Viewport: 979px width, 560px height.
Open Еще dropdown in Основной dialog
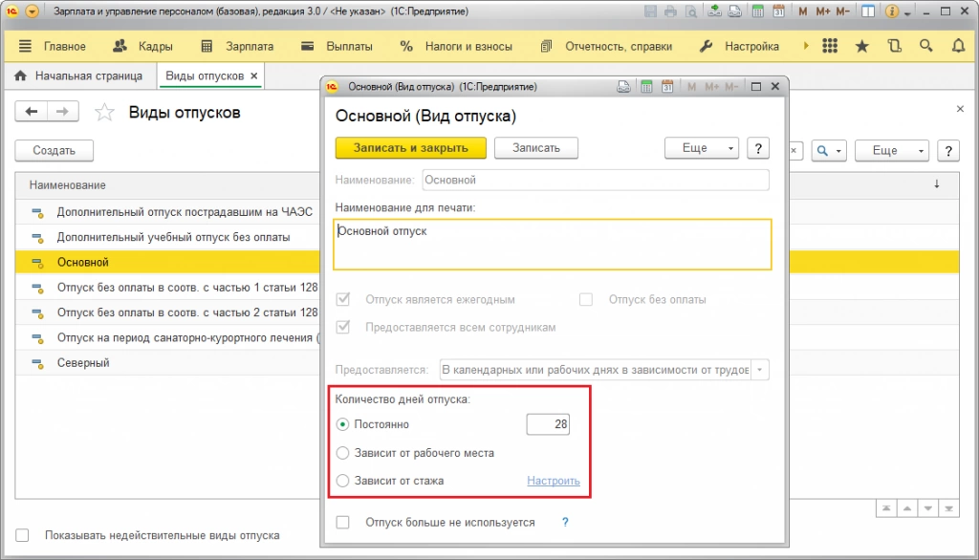(702, 148)
